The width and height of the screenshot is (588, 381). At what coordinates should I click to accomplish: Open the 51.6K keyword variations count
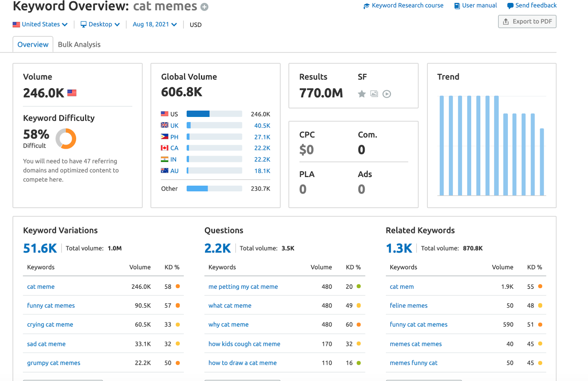pyautogui.click(x=40, y=248)
